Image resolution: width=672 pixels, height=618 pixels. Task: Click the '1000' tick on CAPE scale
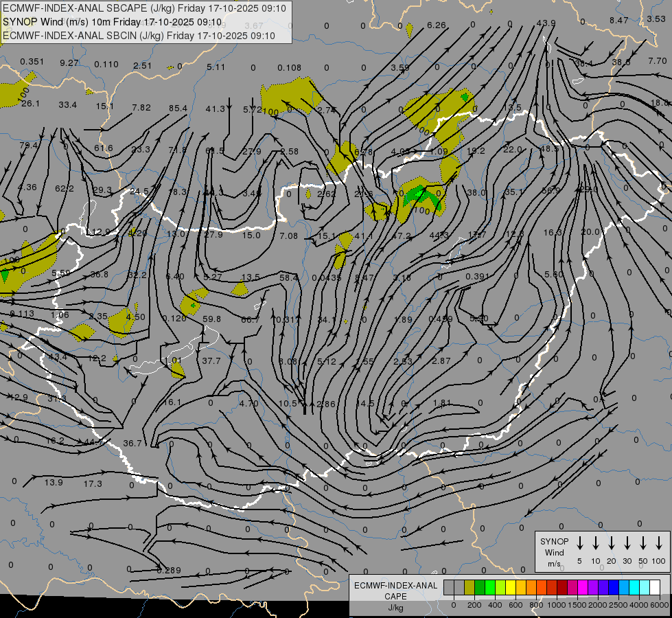[556, 605]
